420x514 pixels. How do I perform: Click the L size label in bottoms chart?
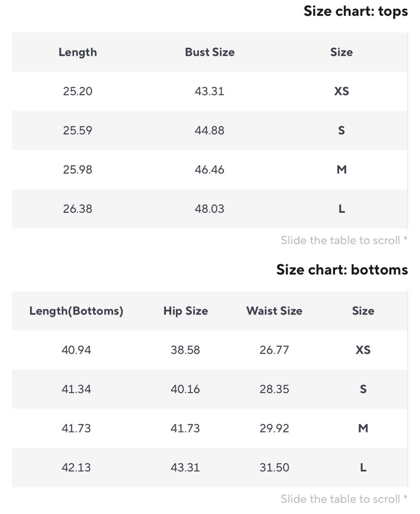[x=363, y=467]
